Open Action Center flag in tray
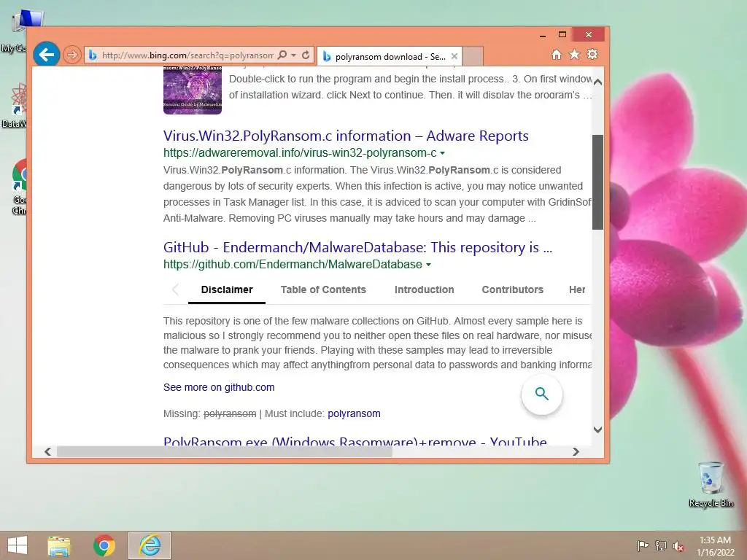The width and height of the screenshot is (747, 560). click(x=643, y=545)
